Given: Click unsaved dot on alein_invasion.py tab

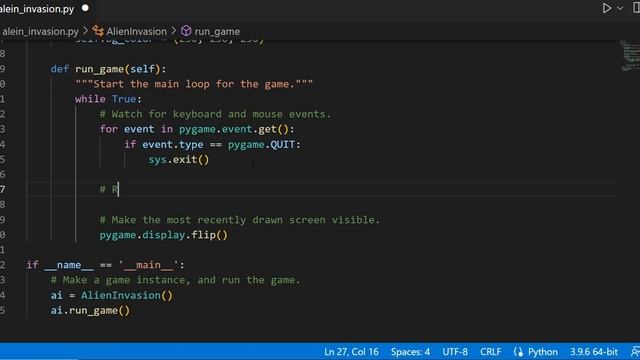Looking at the screenshot, I should coord(85,8).
